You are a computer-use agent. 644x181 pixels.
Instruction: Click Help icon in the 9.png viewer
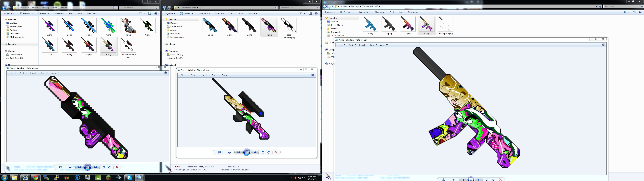[x=312, y=75]
